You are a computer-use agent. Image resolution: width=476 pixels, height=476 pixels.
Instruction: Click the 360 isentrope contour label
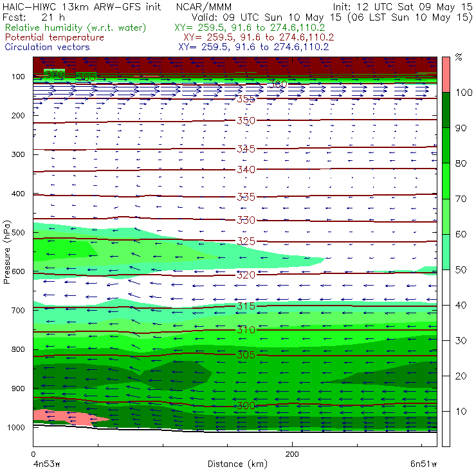click(277, 84)
